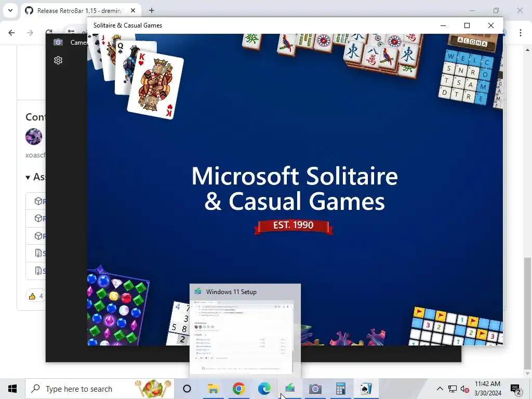Switch to Google Chrome on taskbar
This screenshot has width=532, height=399.
[x=239, y=389]
